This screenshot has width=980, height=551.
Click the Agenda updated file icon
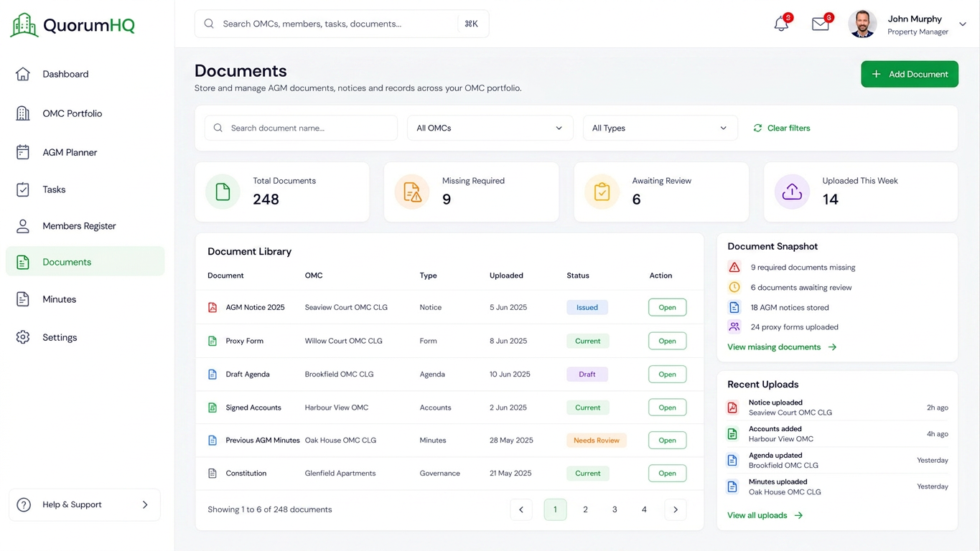tap(732, 460)
